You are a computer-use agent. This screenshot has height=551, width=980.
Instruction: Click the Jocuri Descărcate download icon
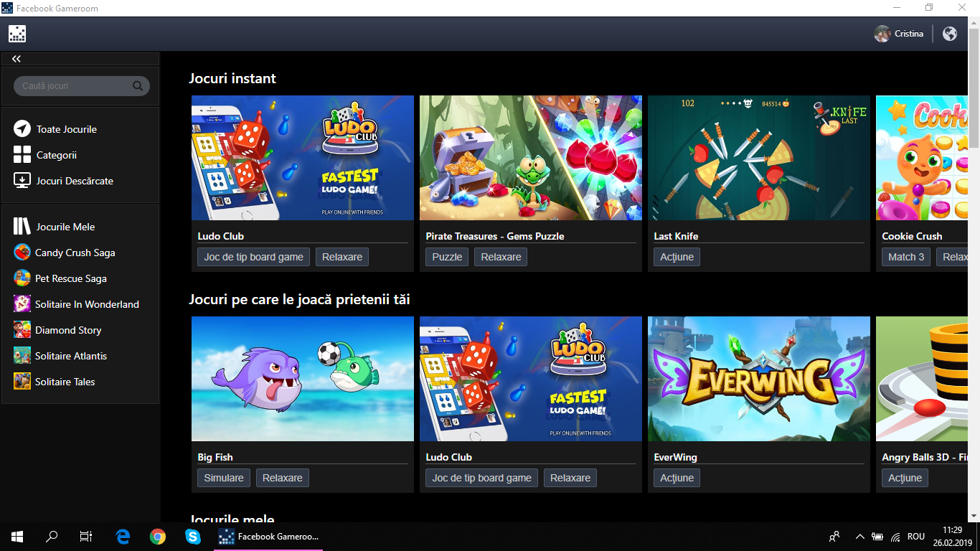(x=22, y=181)
